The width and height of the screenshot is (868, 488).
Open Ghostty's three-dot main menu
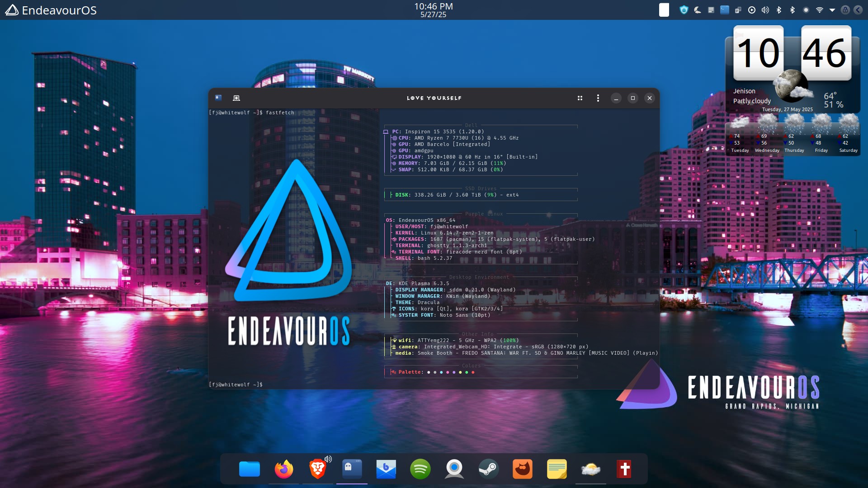pos(598,98)
